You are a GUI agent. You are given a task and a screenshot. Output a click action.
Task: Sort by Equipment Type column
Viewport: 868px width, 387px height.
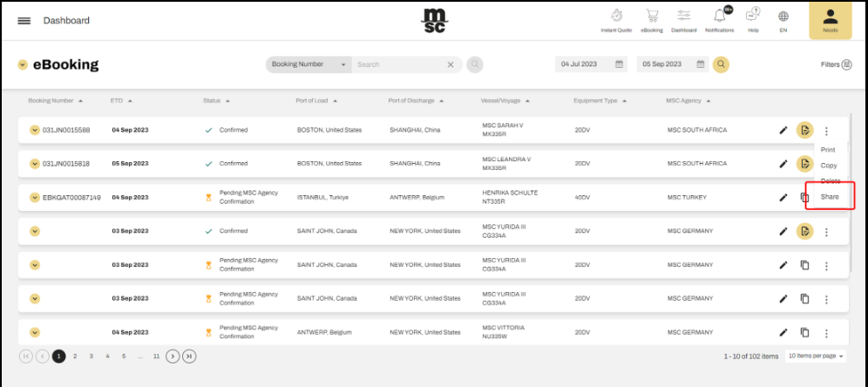click(x=600, y=101)
